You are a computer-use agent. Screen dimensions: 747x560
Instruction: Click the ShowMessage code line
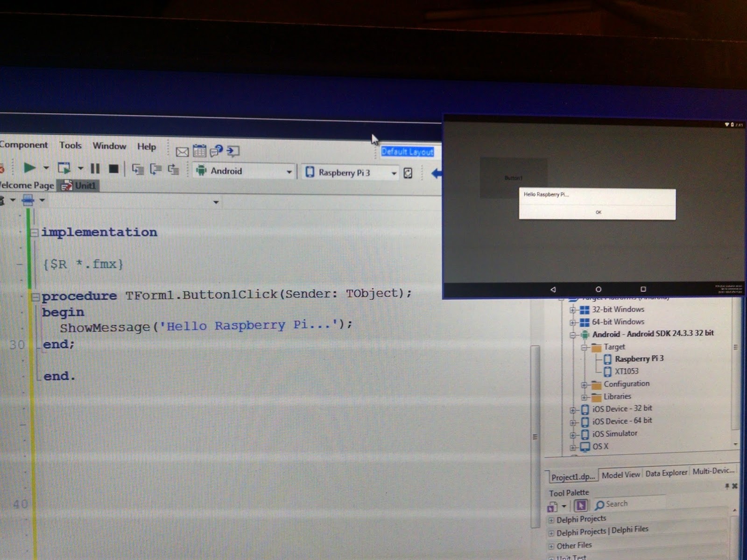(x=206, y=326)
